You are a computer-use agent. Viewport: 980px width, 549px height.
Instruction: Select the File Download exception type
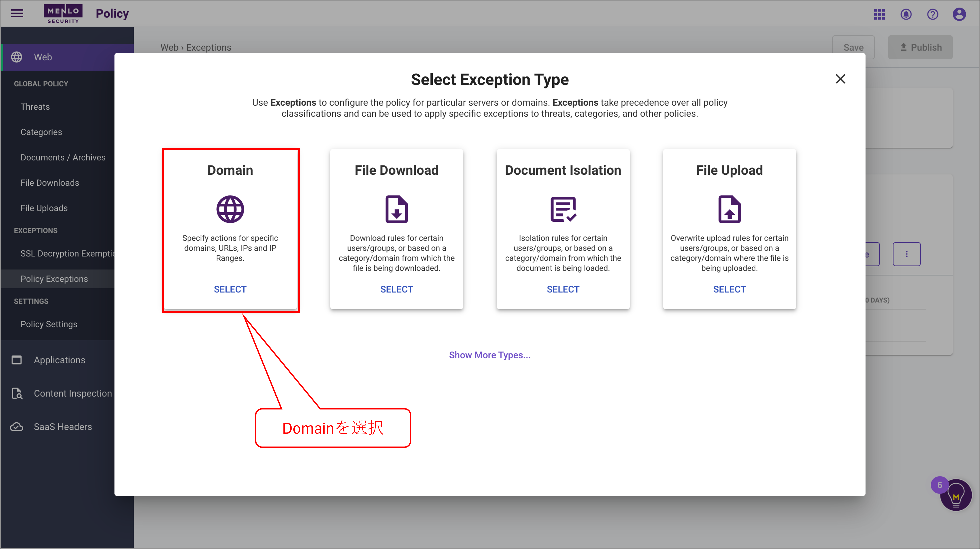pos(396,289)
